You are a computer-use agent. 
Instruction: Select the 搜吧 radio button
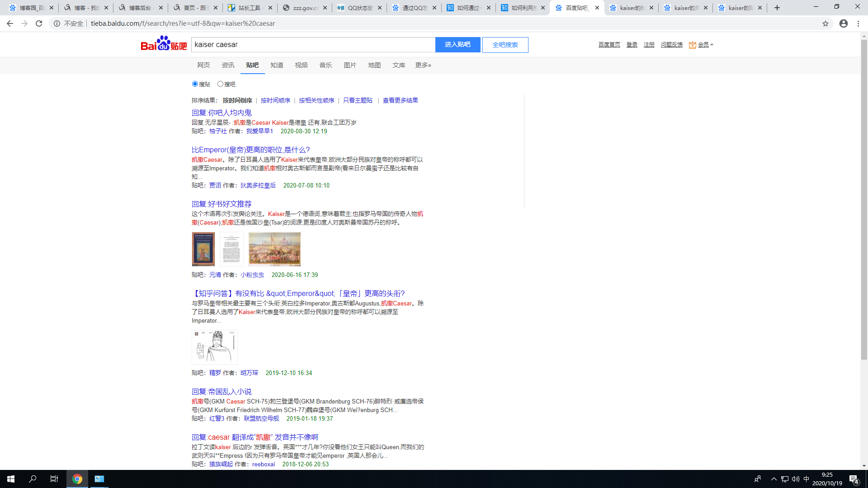pyautogui.click(x=220, y=84)
